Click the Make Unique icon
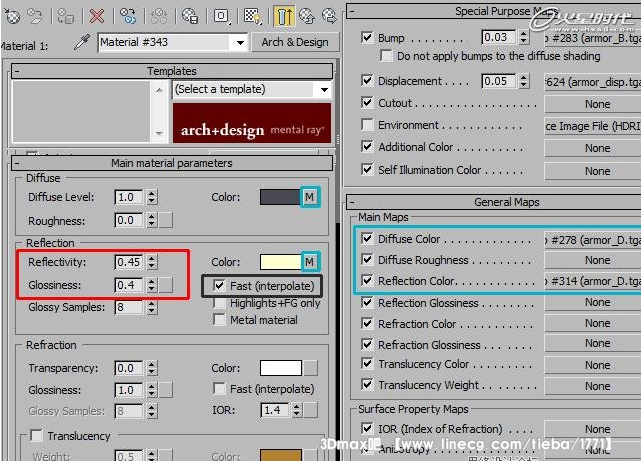The height and width of the screenshot is (461, 641). (159, 16)
